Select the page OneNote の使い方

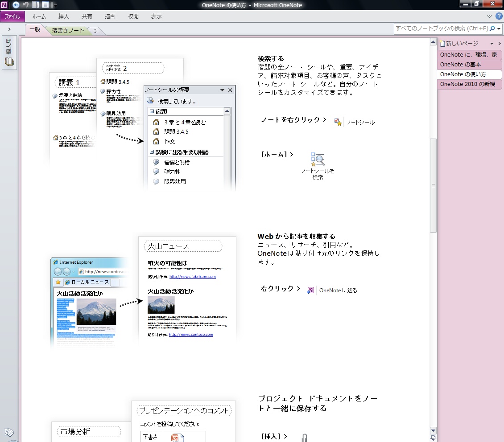(x=469, y=74)
